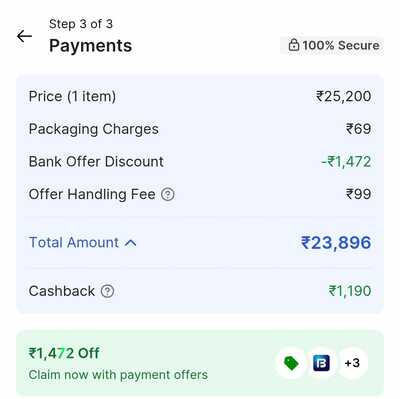
Task: Go back using the left arrow
Action: [x=24, y=36]
